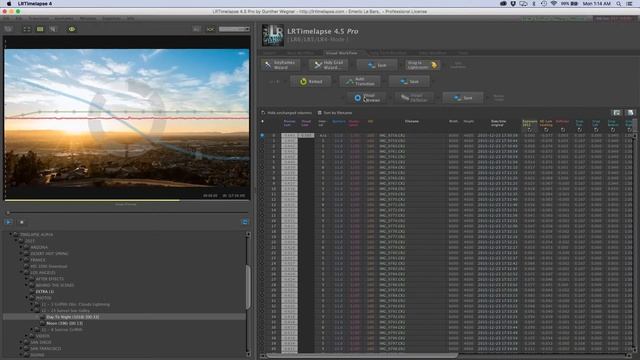Start Visual Previews
Screen dimensions: 640x360
tap(367, 98)
